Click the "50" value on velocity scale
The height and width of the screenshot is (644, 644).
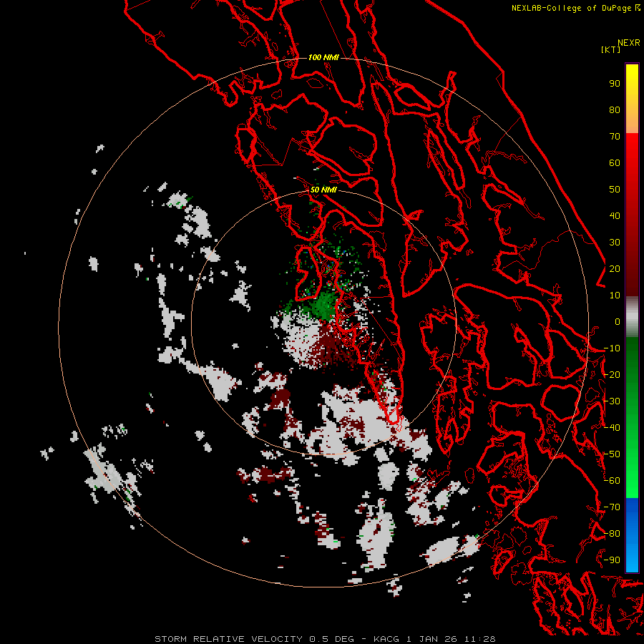click(x=615, y=190)
